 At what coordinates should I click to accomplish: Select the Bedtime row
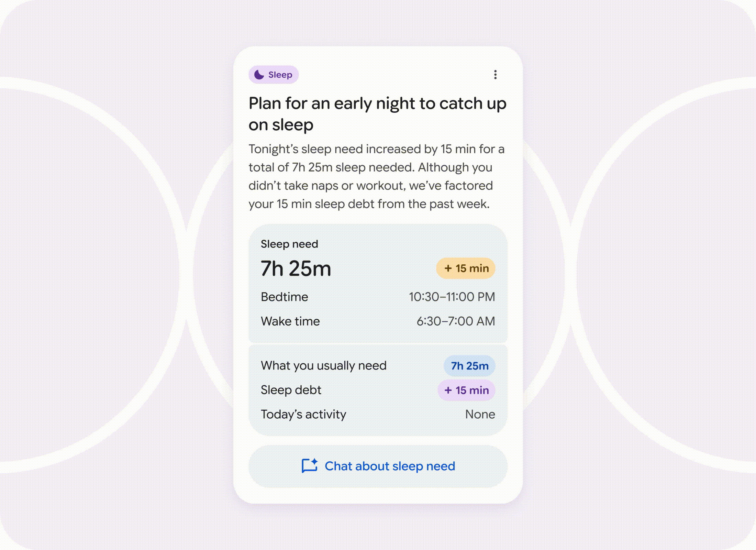coord(378,296)
